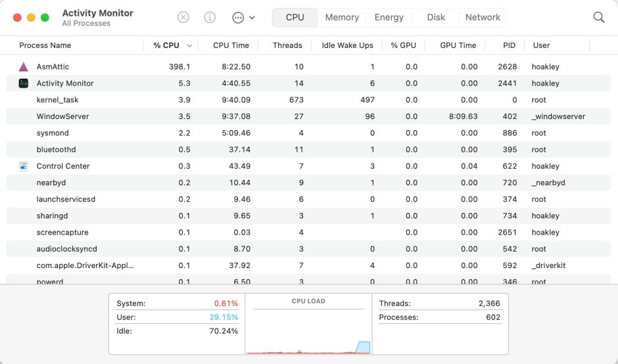The image size is (618, 364).
Task: Sort by Idle Wake Ups column
Action: coord(347,45)
